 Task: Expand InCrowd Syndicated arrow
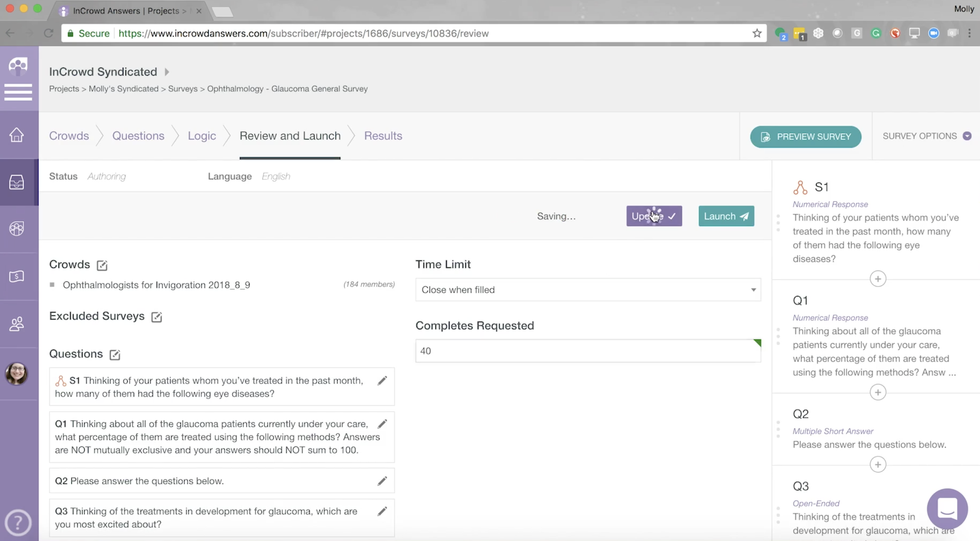167,72
